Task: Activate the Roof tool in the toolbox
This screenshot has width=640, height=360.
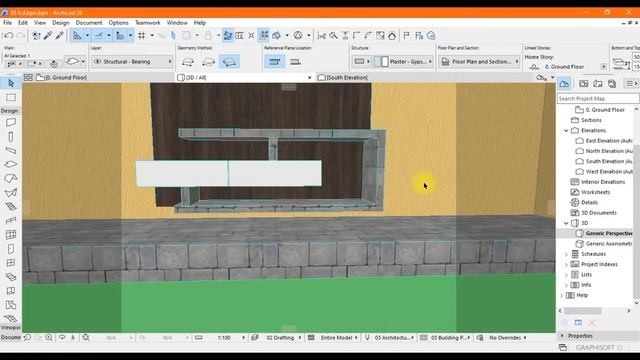Action: point(11,178)
